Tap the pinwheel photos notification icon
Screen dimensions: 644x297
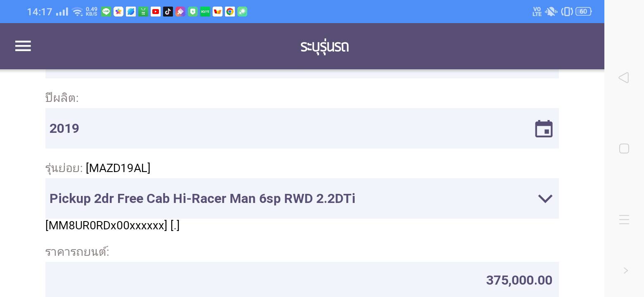(118, 12)
